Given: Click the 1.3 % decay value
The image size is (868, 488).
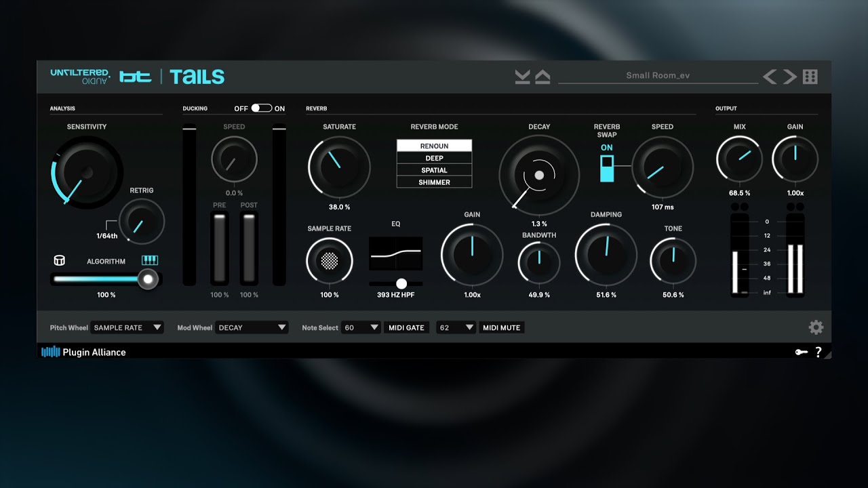Looking at the screenshot, I should tap(539, 224).
